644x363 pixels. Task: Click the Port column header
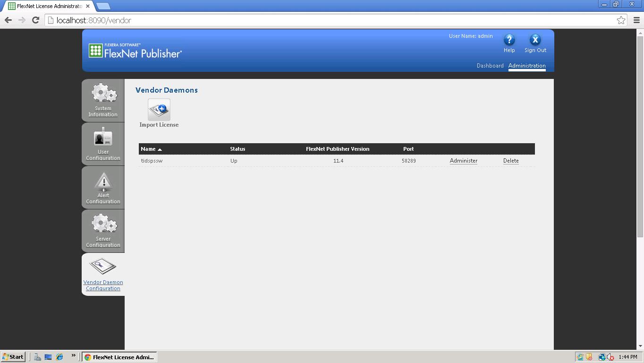(408, 149)
